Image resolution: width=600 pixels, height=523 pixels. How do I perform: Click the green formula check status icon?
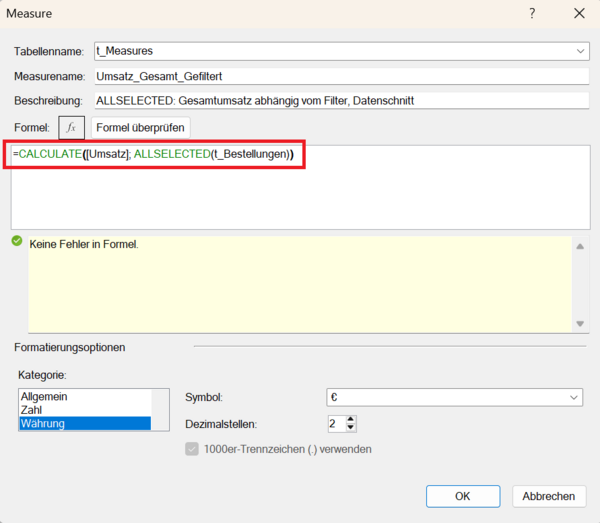[17, 241]
